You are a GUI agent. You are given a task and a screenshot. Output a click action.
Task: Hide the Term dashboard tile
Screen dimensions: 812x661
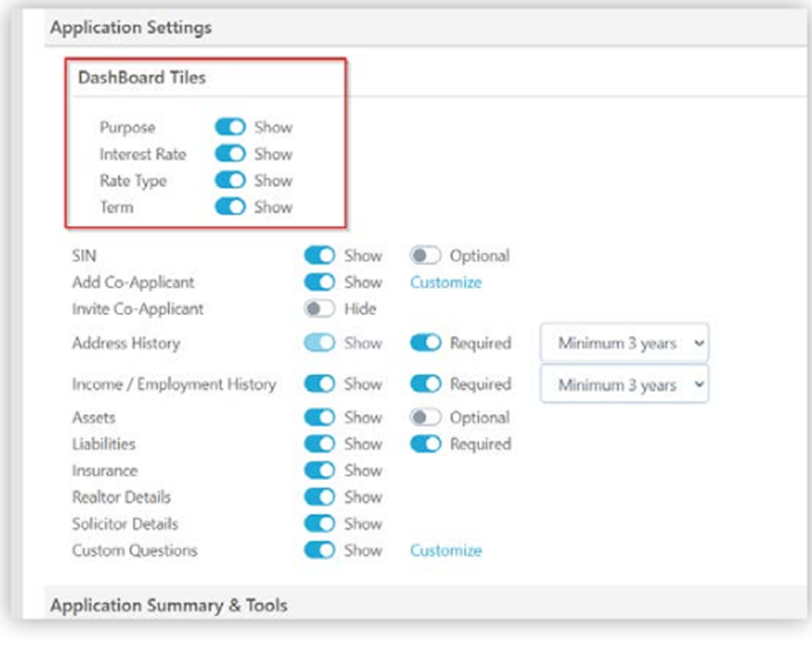(x=230, y=207)
